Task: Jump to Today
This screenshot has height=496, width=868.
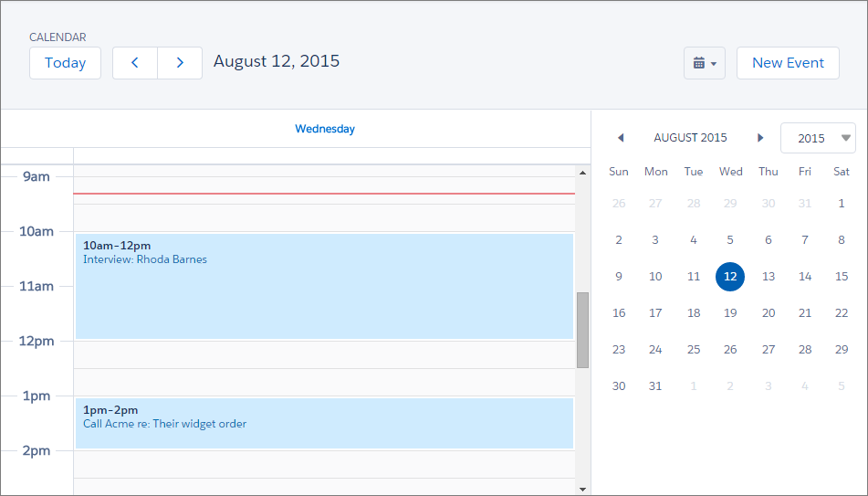Action: tap(66, 63)
